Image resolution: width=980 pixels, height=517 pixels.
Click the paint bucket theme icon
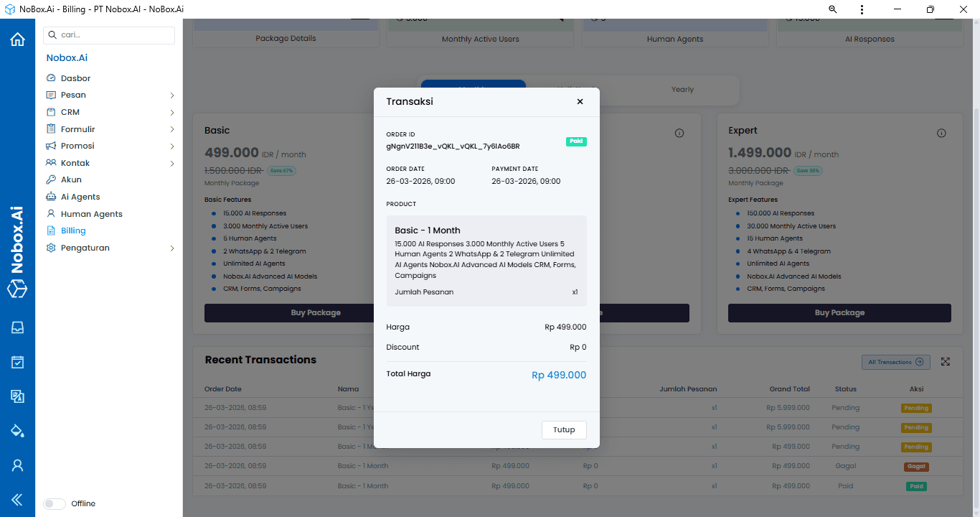pyautogui.click(x=17, y=431)
